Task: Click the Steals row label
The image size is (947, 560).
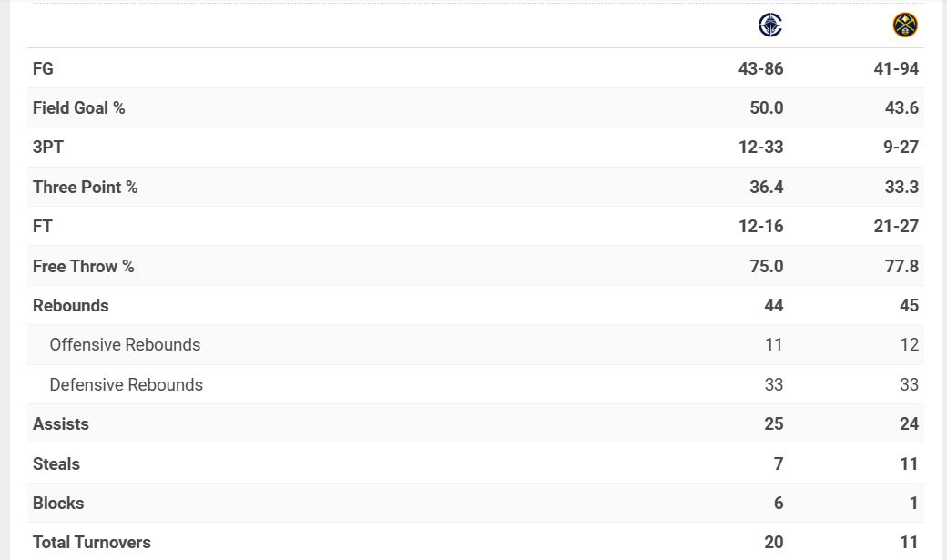Action: (56, 463)
